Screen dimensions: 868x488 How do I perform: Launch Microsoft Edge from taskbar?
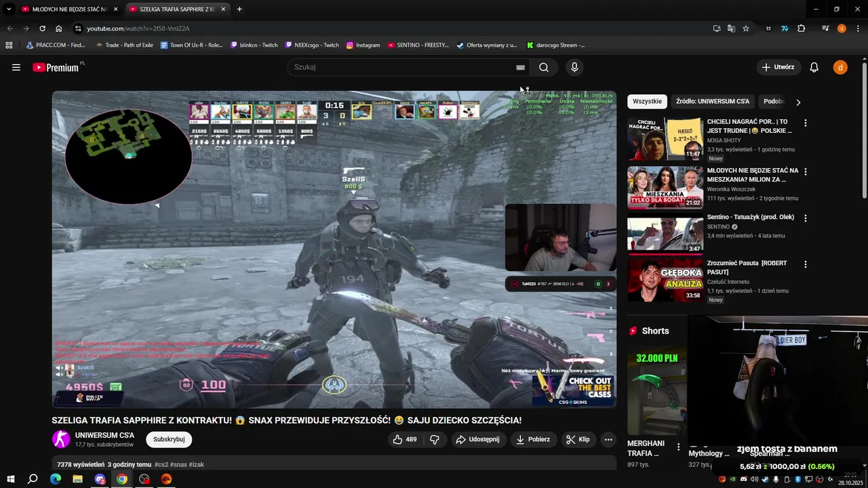tap(56, 479)
